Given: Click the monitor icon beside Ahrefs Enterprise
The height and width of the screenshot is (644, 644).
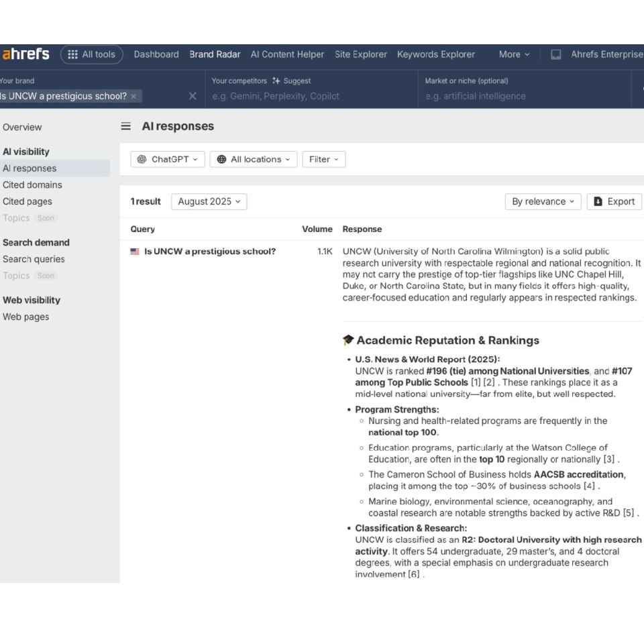Looking at the screenshot, I should click(555, 54).
